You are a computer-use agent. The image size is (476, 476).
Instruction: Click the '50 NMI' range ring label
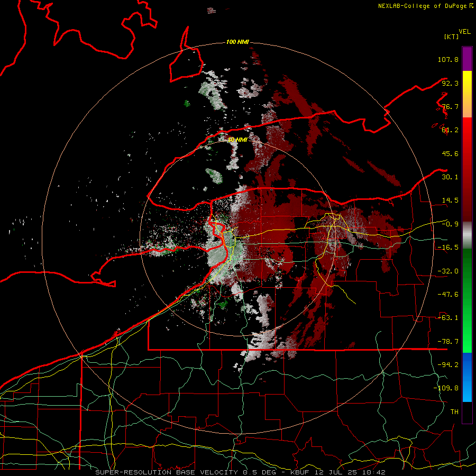[237, 140]
